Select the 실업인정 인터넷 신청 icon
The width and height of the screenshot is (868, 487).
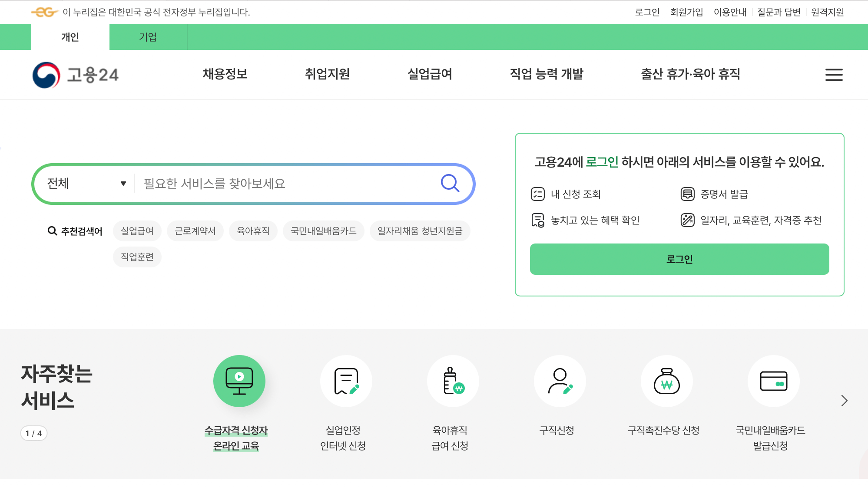[x=346, y=381]
